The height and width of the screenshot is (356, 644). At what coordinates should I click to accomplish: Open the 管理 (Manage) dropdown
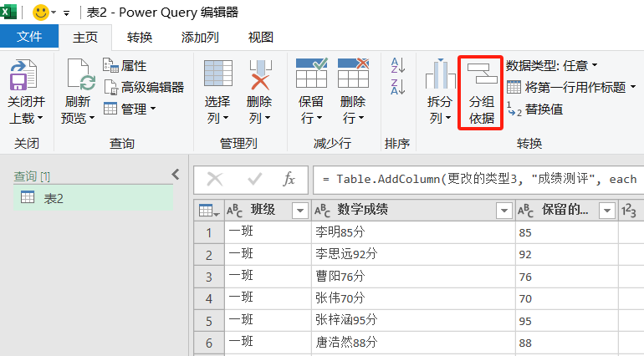130,109
